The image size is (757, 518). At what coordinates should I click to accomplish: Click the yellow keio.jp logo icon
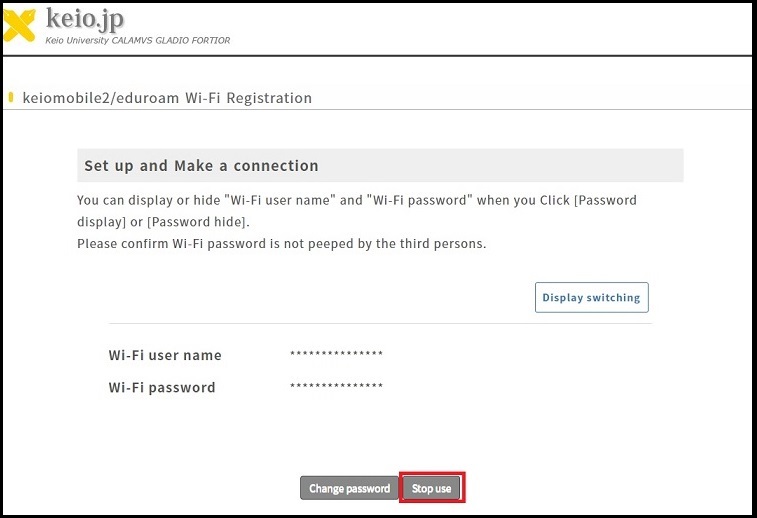pyautogui.click(x=20, y=25)
